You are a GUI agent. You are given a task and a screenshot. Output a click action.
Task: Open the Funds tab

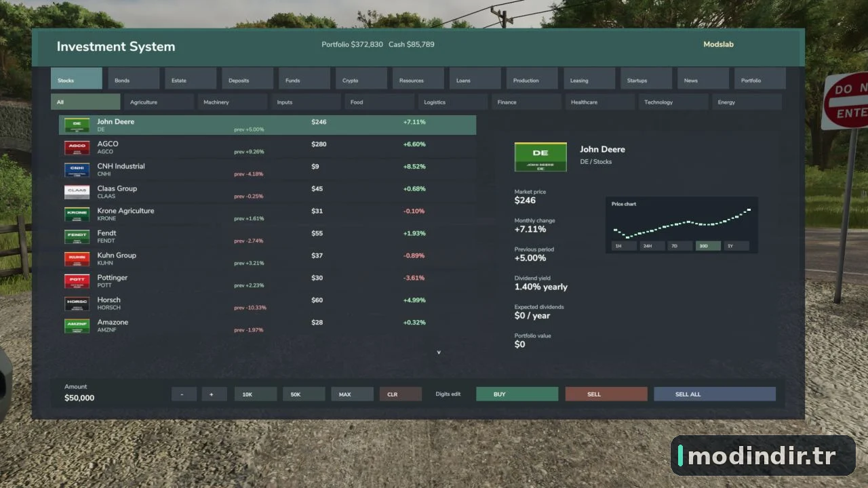pos(304,79)
